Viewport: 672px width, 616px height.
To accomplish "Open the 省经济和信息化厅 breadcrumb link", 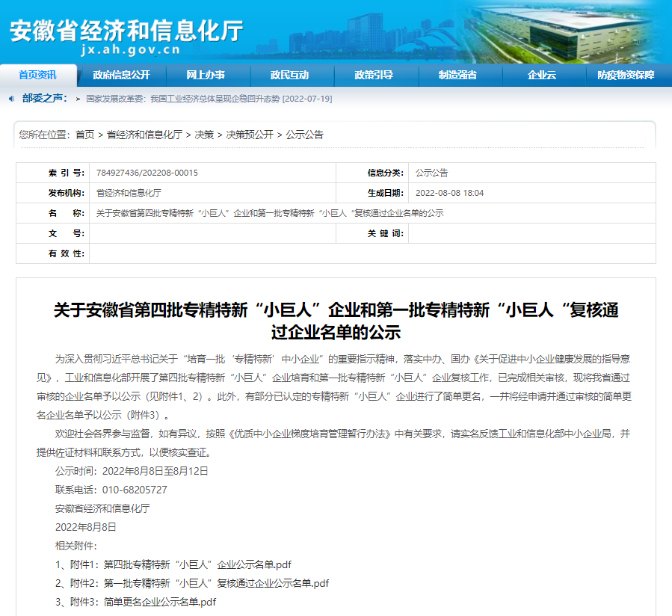I will (x=144, y=135).
